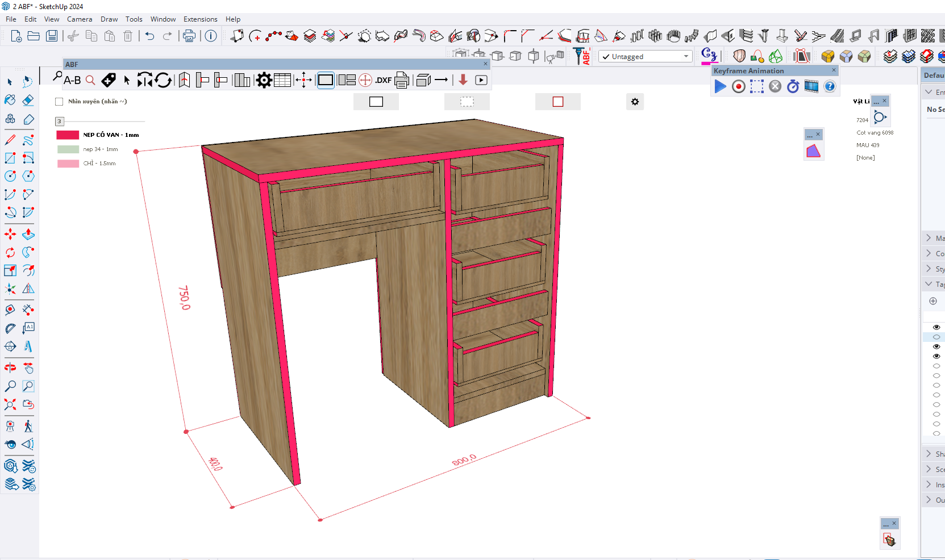This screenshot has width=945, height=560.
Task: Select the 'NEP CÓ VAN - 1mm' red swatch
Action: [x=68, y=135]
